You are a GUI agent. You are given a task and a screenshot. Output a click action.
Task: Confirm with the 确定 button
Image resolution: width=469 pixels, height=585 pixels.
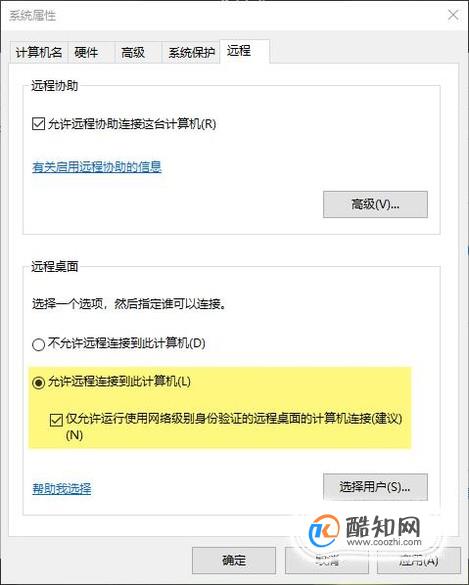pyautogui.click(x=234, y=560)
